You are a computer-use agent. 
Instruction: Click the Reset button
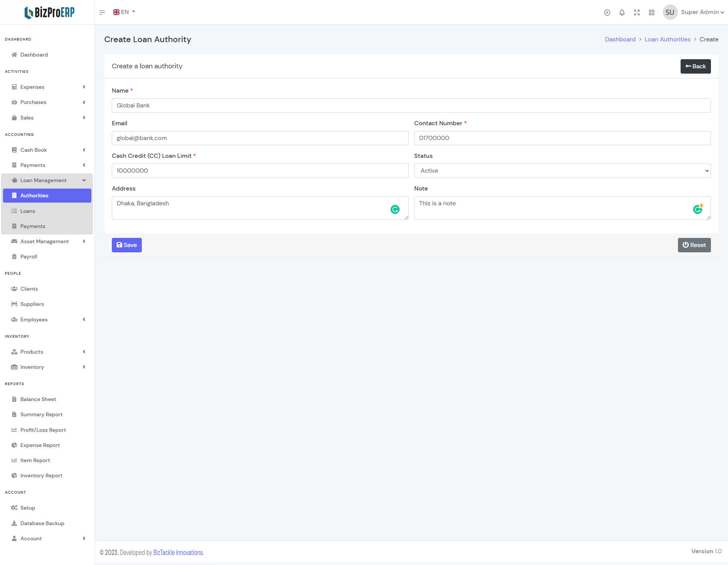(694, 245)
